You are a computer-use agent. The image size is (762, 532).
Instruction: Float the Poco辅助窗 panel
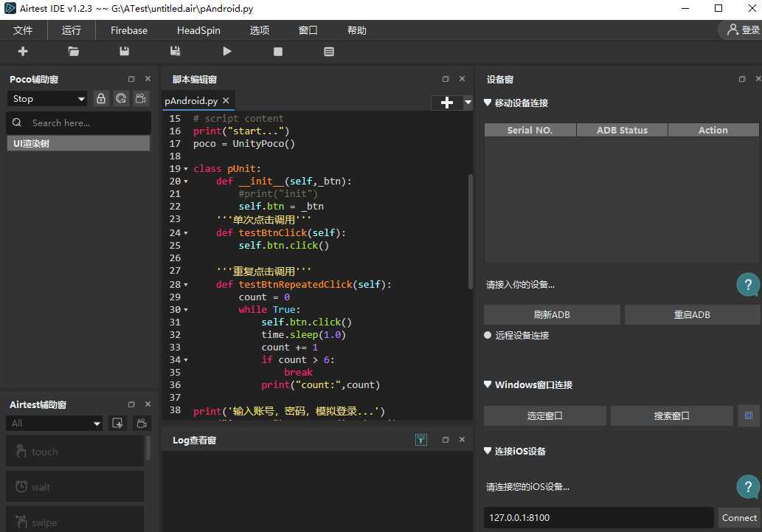tap(131, 79)
